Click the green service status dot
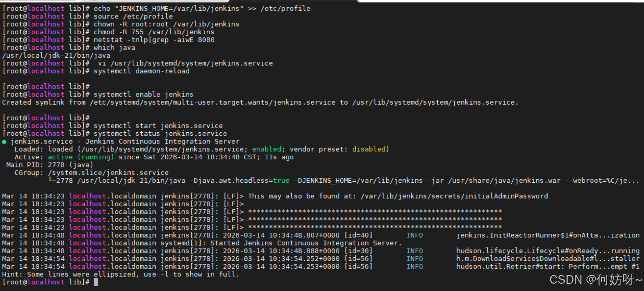The height and width of the screenshot is (291, 644). click(4, 142)
